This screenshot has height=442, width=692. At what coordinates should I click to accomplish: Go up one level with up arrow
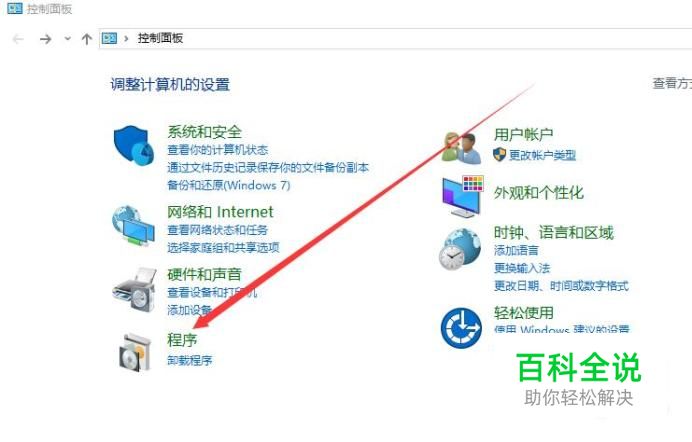pyautogui.click(x=86, y=39)
